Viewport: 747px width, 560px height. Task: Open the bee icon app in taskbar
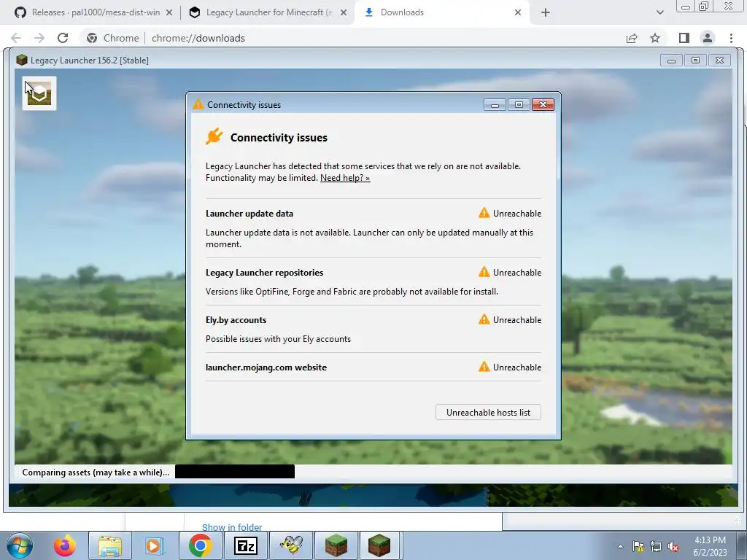291,545
